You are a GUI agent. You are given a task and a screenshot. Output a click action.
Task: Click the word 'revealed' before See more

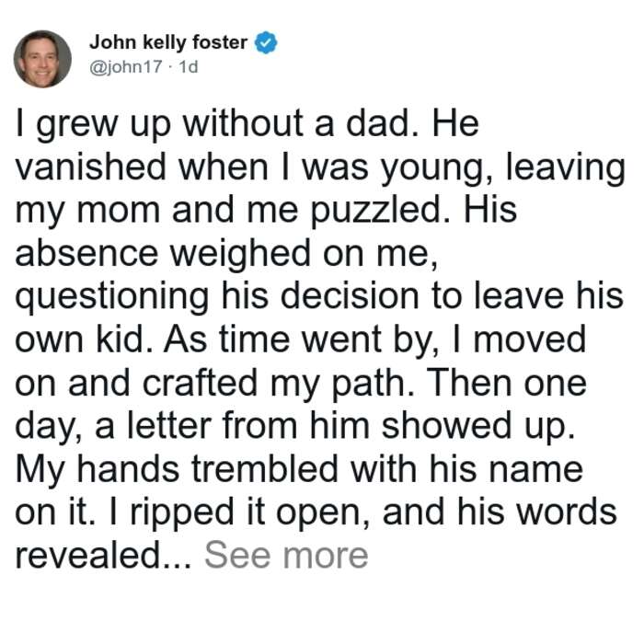click(x=87, y=556)
